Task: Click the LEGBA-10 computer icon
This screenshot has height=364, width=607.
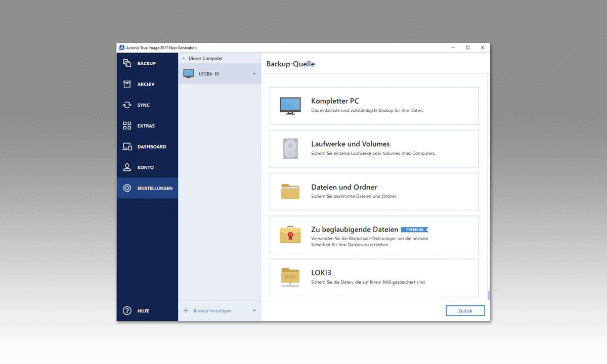Action: [188, 74]
